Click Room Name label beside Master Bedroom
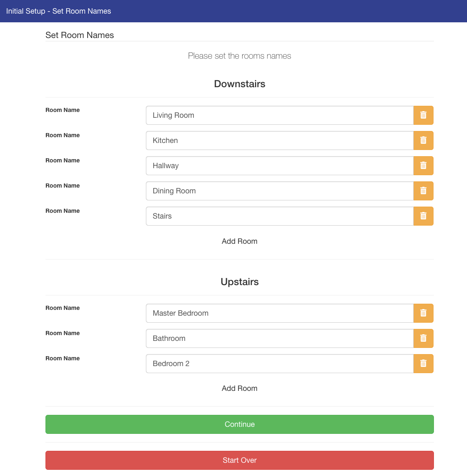This screenshot has width=467, height=476. 62,308
